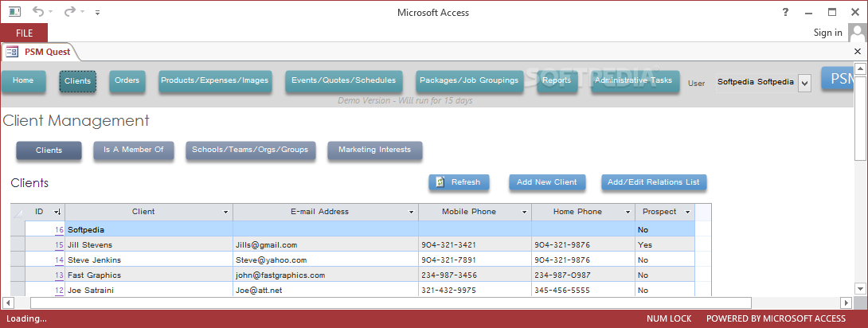The image size is (868, 328).
Task: Close the PSM Quest form with X
Action: (x=858, y=52)
